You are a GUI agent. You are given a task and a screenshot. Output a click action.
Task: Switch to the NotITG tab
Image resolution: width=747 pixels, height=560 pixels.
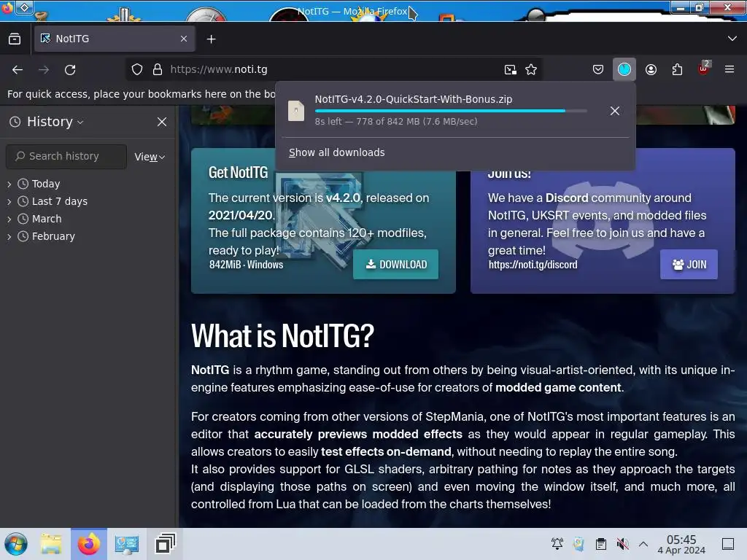coord(115,39)
